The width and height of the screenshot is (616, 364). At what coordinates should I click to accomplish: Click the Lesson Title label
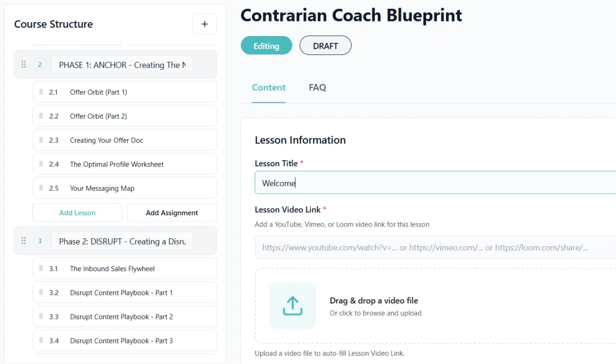276,164
